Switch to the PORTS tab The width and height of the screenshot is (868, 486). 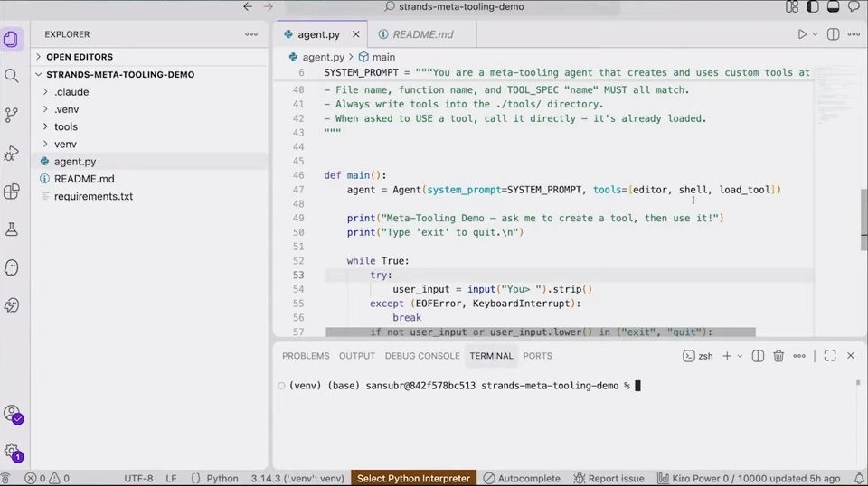pos(537,356)
